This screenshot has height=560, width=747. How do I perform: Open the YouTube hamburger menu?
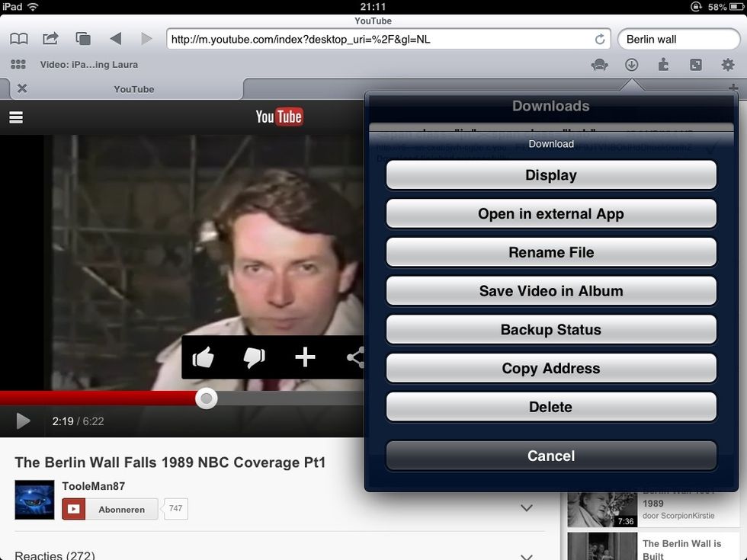tap(15, 117)
